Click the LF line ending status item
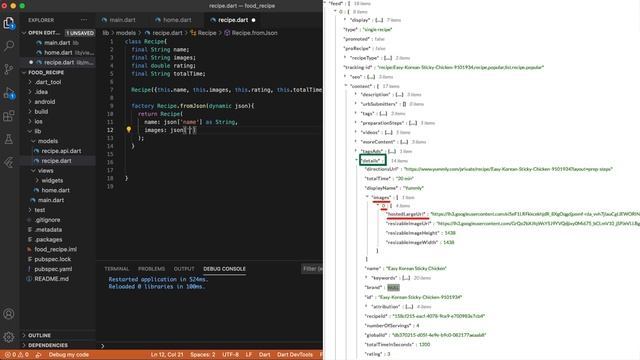Image resolution: width=640 pixels, height=360 pixels. click(x=249, y=355)
